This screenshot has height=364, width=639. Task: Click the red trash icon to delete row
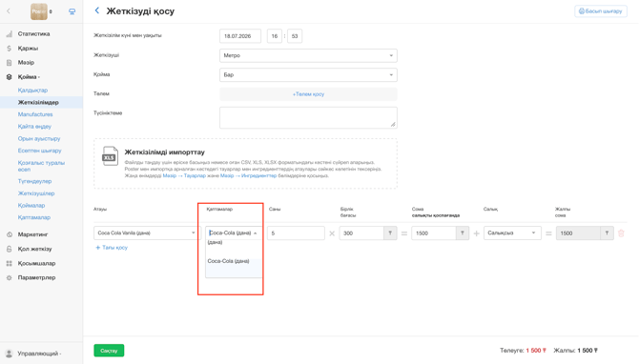pyautogui.click(x=621, y=233)
